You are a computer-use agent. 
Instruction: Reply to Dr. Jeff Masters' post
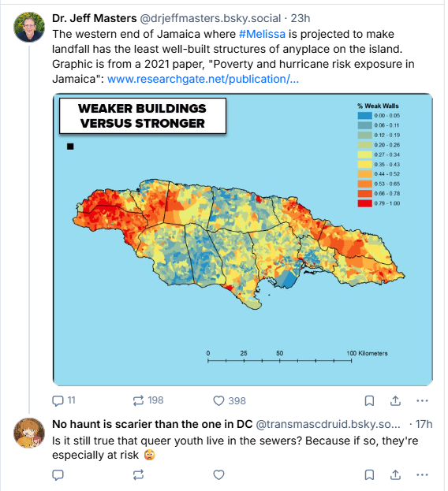[64, 400]
